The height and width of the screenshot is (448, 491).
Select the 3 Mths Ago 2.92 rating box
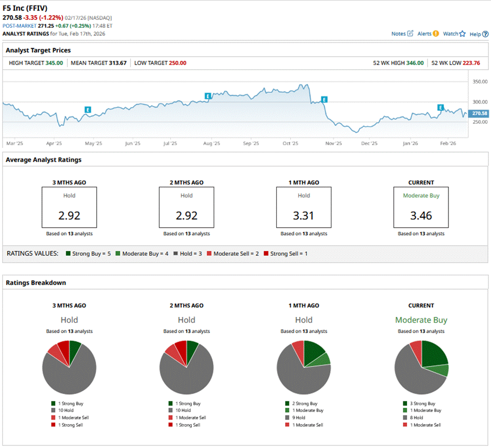[69, 207]
